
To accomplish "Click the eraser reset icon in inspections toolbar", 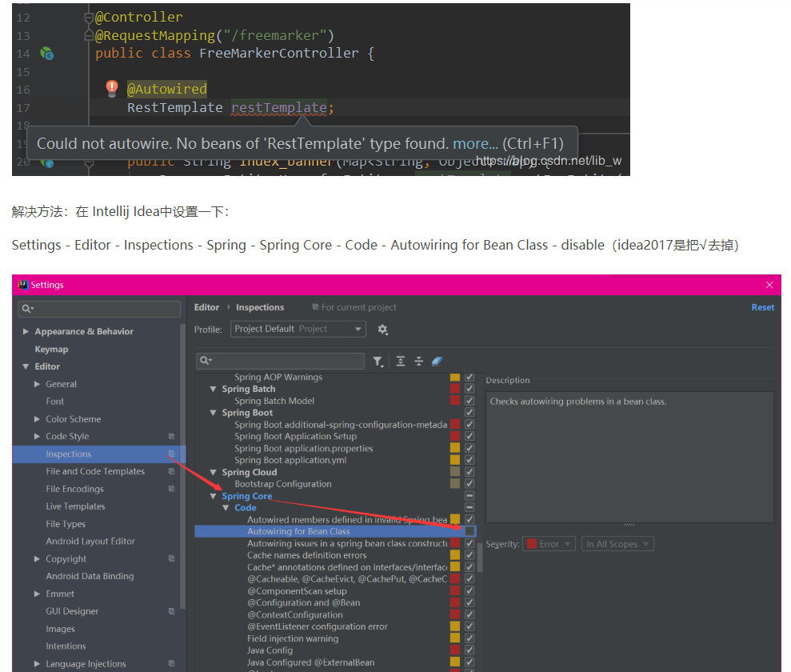I will click(437, 362).
